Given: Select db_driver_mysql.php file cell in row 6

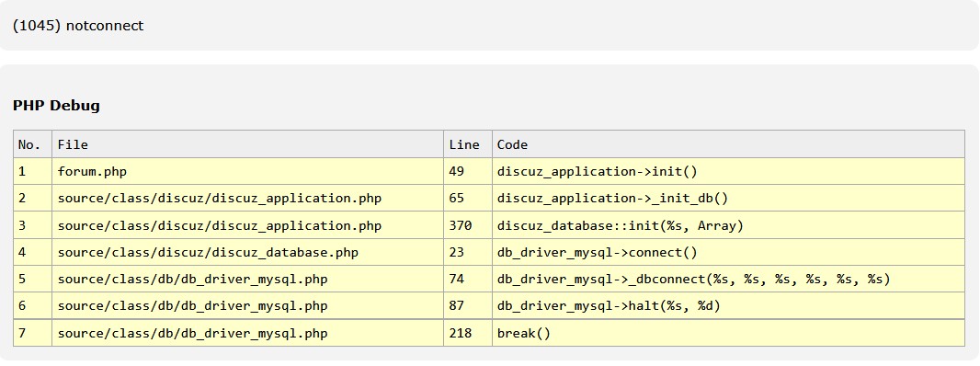Looking at the screenshot, I should [247, 306].
